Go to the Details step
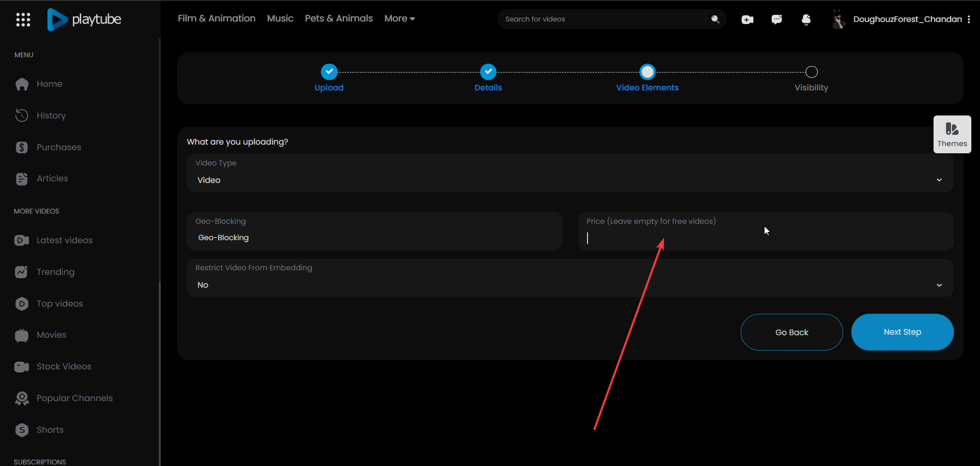 pos(488,72)
